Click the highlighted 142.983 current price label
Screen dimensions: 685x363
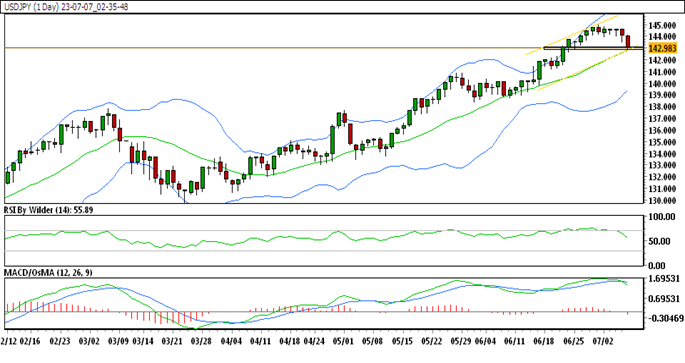[x=663, y=48]
